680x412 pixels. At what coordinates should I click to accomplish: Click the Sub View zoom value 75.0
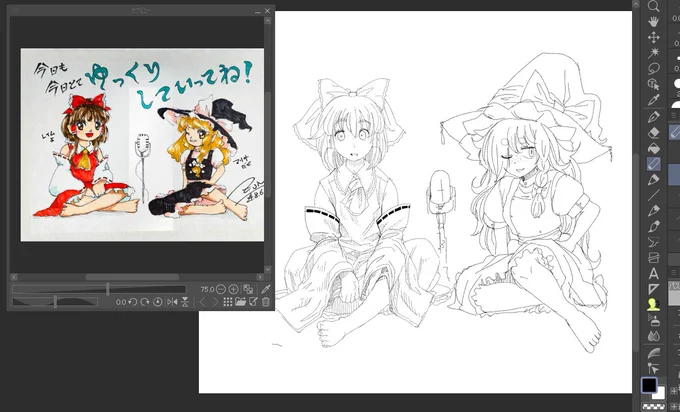coord(207,289)
